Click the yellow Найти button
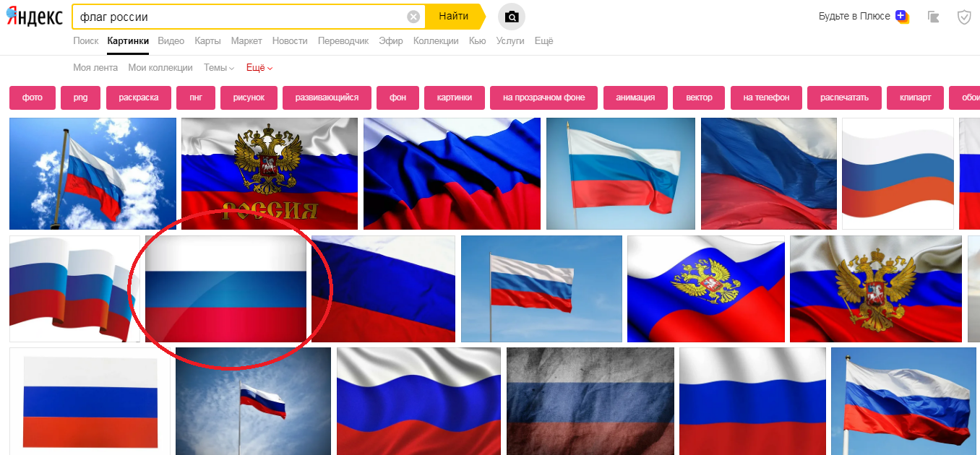 453,17
